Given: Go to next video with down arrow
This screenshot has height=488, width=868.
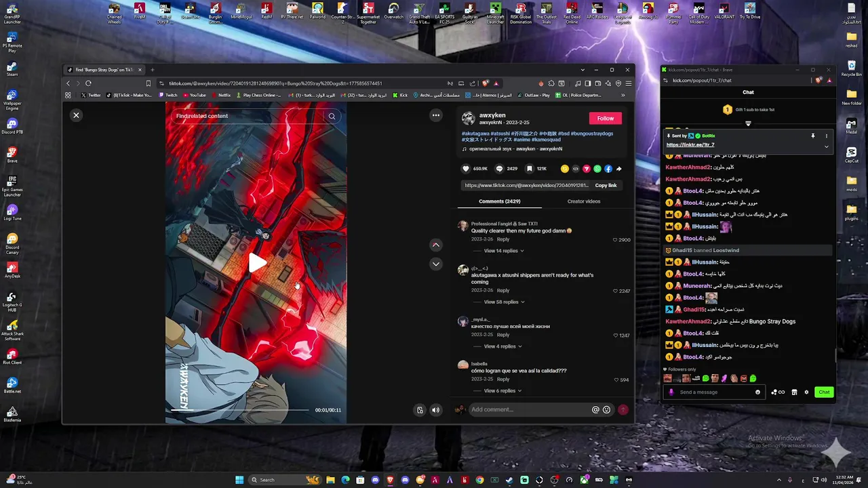Looking at the screenshot, I should tap(436, 264).
